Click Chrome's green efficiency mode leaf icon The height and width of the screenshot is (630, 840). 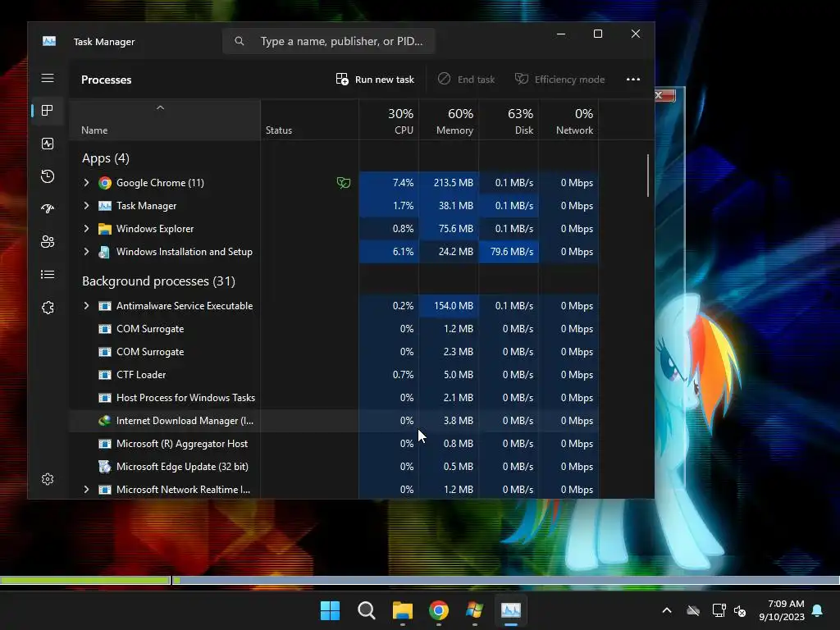coord(344,183)
